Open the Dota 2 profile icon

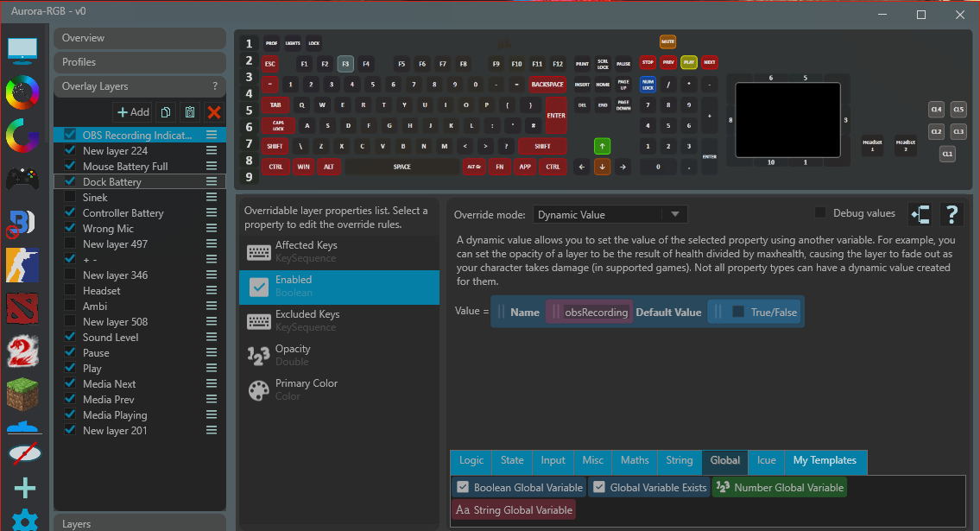point(23,308)
